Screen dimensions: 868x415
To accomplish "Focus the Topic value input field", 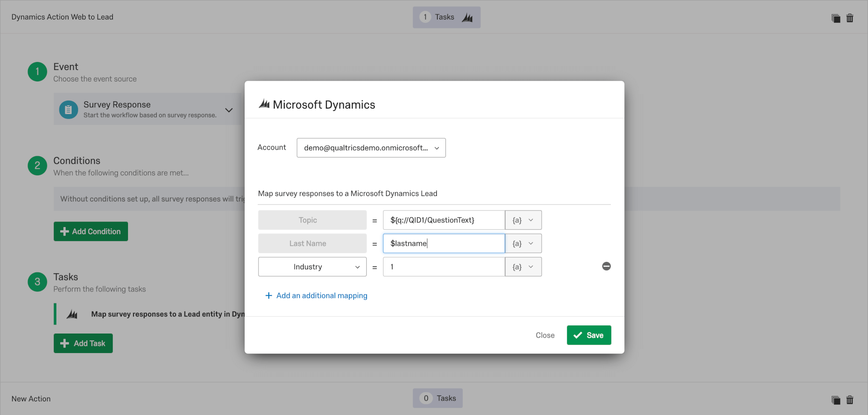I will coord(444,220).
